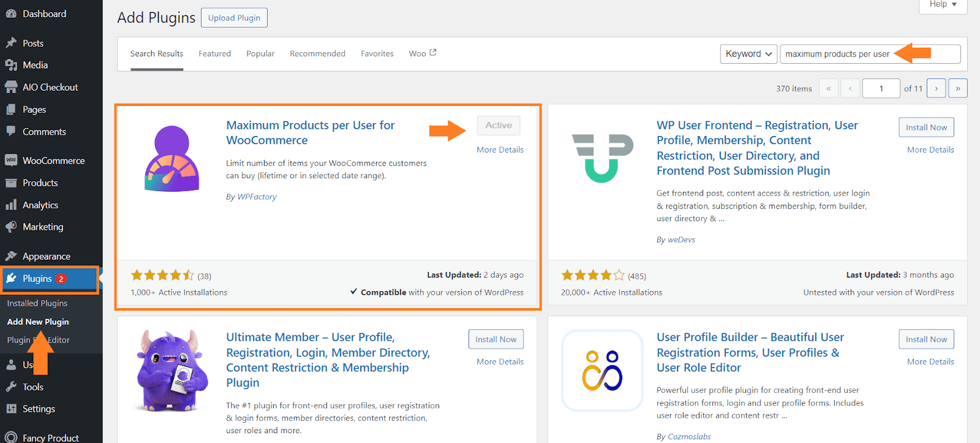The image size is (980, 443).
Task: Open More Details for User Profile Builder
Action: tap(930, 362)
